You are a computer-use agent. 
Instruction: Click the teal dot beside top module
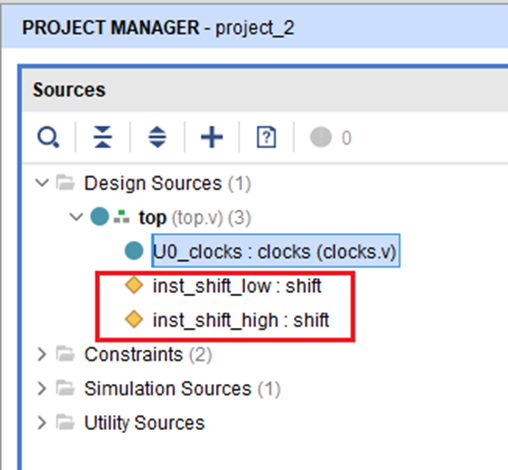point(100,217)
